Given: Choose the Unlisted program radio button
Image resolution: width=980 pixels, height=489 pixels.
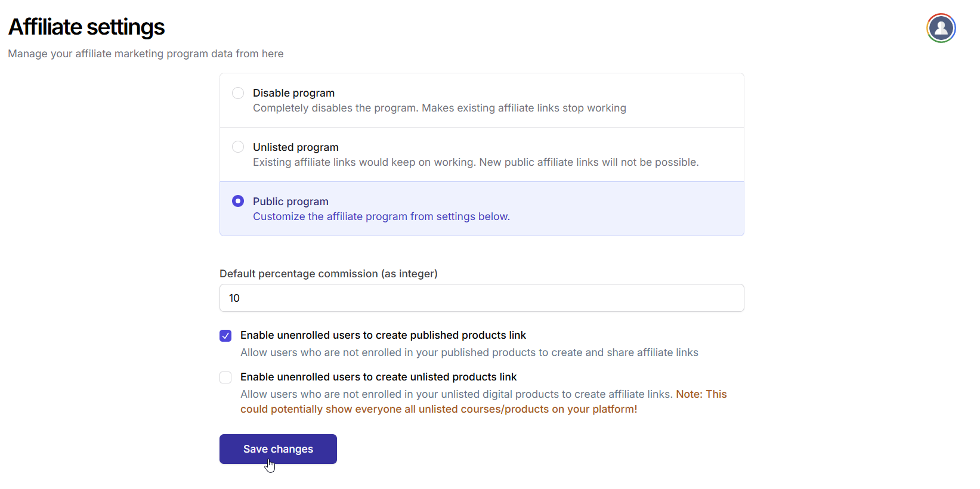Looking at the screenshot, I should point(238,147).
